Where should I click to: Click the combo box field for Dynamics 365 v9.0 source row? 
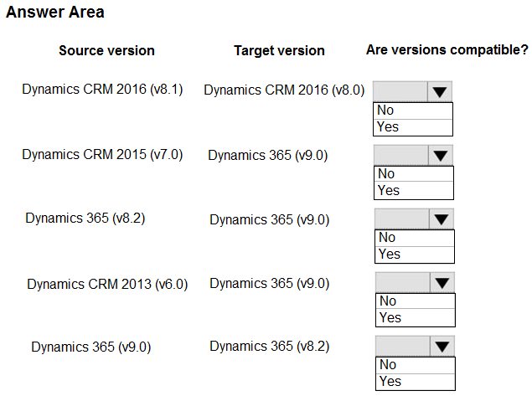click(x=415, y=346)
